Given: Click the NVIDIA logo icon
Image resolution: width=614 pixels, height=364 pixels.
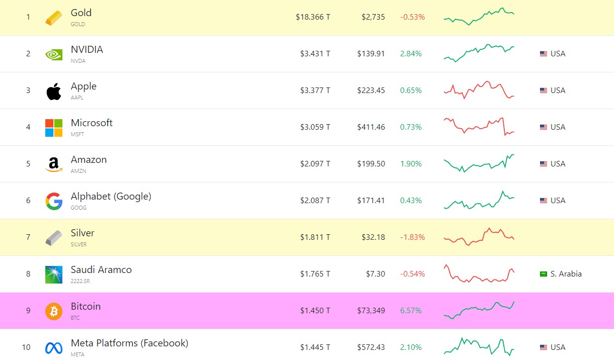Looking at the screenshot, I should coord(53,54).
